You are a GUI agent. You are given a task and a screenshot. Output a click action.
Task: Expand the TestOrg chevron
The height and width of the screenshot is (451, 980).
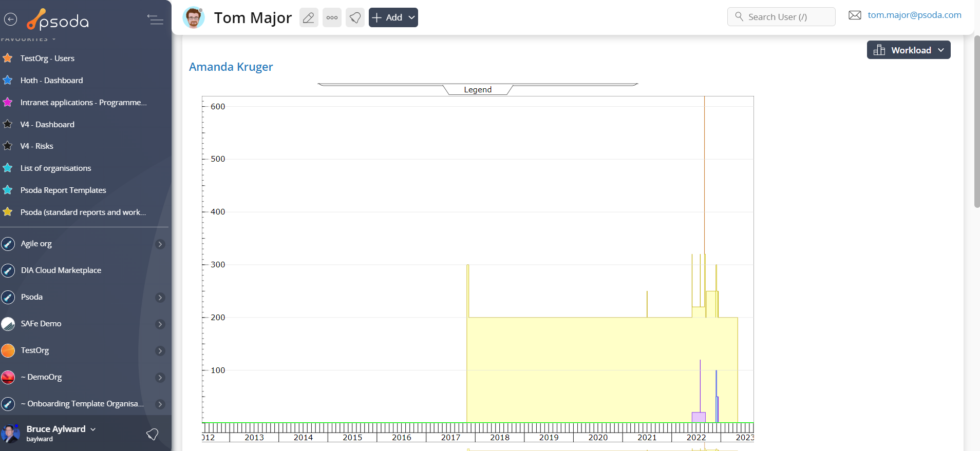click(x=160, y=351)
